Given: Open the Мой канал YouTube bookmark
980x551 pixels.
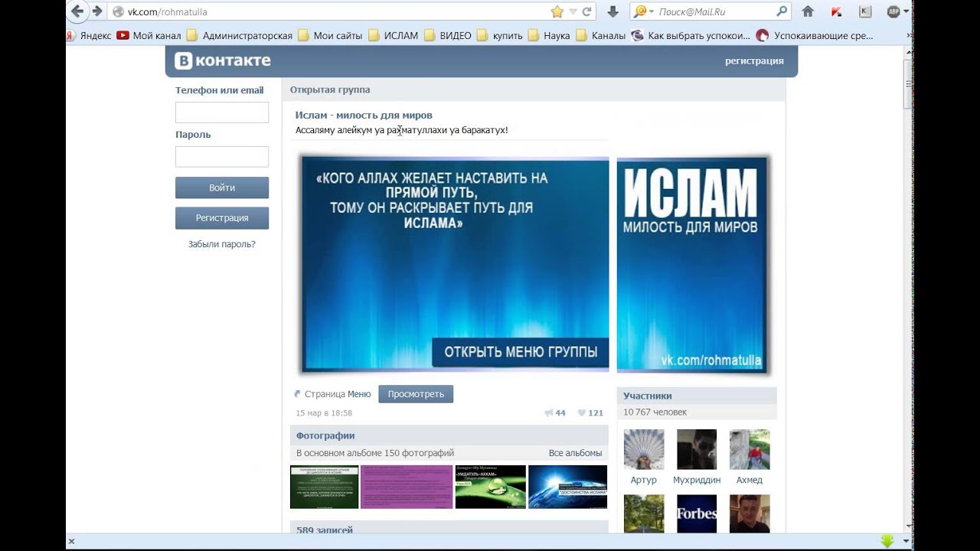Looking at the screenshot, I should [x=149, y=35].
